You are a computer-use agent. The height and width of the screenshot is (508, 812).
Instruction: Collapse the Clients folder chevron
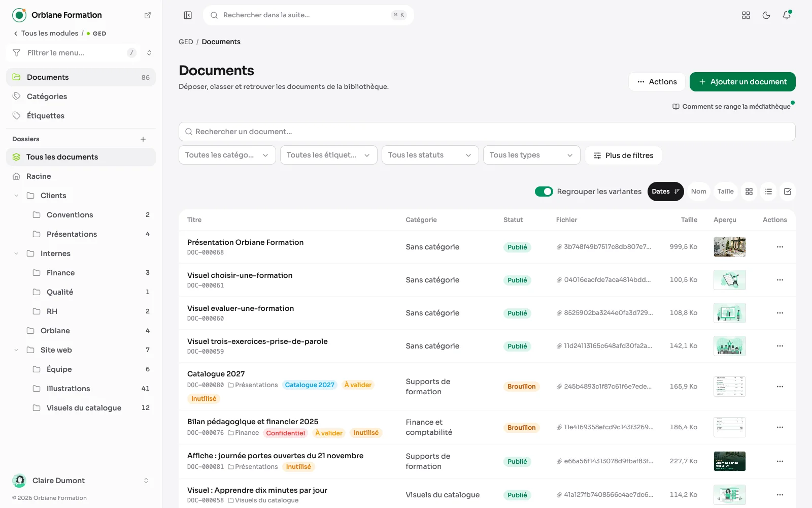(x=16, y=196)
